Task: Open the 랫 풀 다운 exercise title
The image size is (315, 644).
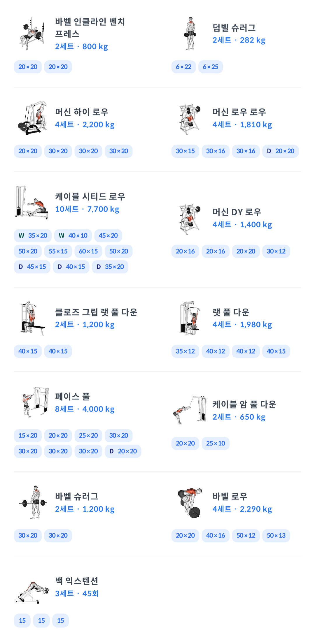Action: point(231,312)
